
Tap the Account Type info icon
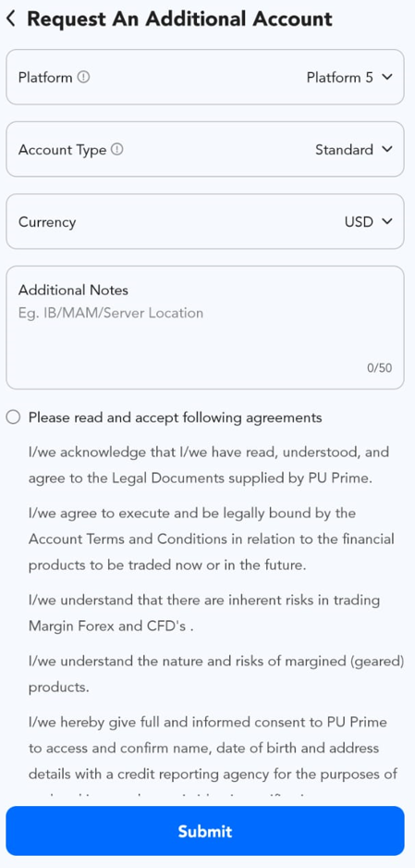117,150
